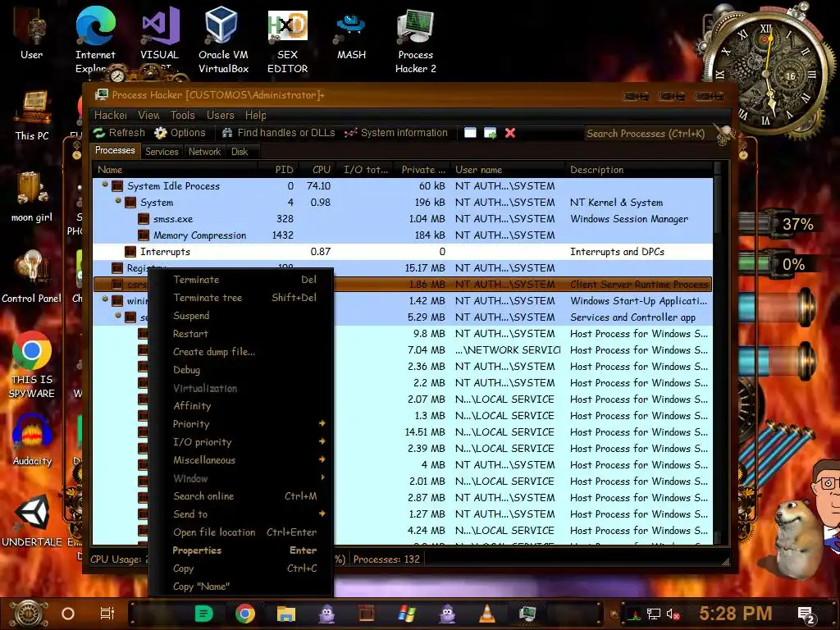Open File Explorer from the taskbar
The width and height of the screenshot is (840, 630).
click(286, 614)
